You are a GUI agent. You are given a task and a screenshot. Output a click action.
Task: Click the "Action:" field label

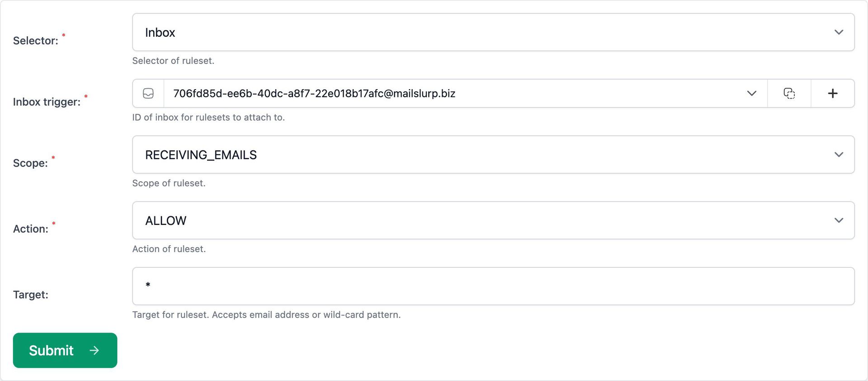click(x=30, y=229)
